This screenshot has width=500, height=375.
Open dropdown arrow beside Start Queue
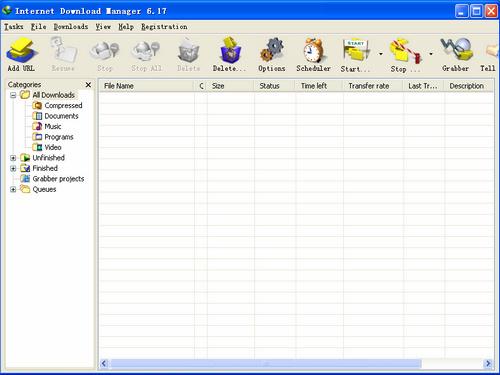click(x=381, y=53)
